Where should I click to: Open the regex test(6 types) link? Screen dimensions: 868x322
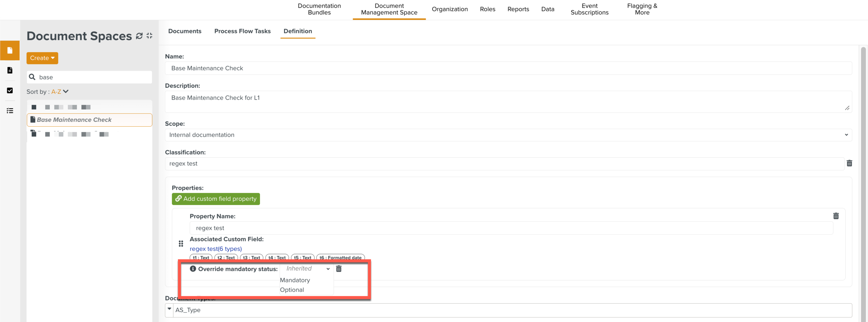tap(216, 249)
